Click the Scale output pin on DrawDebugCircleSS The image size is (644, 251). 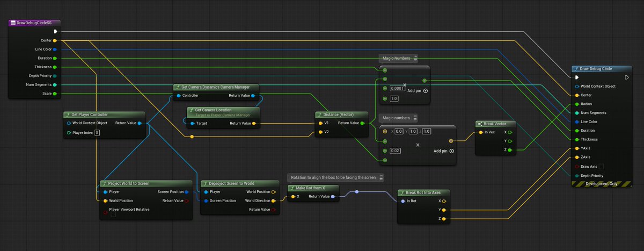(55, 94)
